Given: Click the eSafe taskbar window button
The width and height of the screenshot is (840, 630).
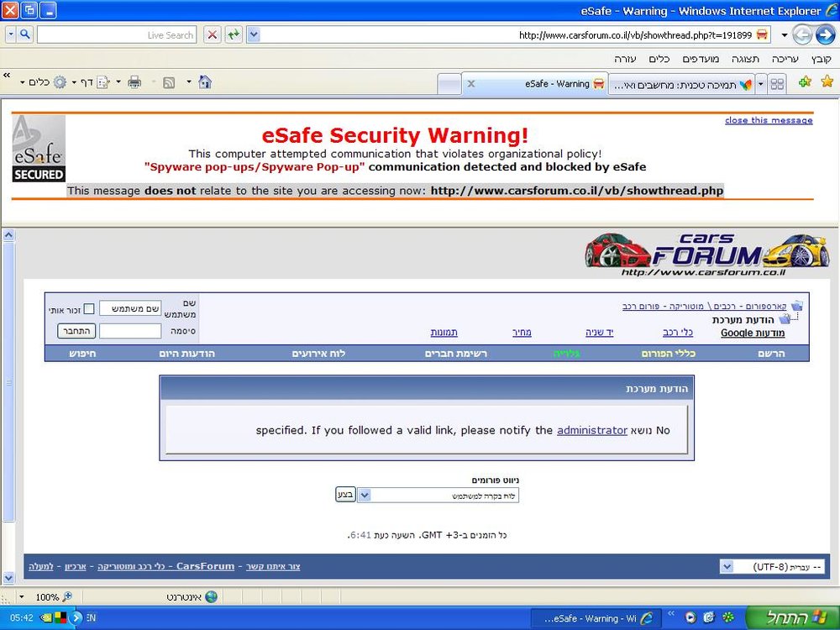Looking at the screenshot, I should 596,618.
